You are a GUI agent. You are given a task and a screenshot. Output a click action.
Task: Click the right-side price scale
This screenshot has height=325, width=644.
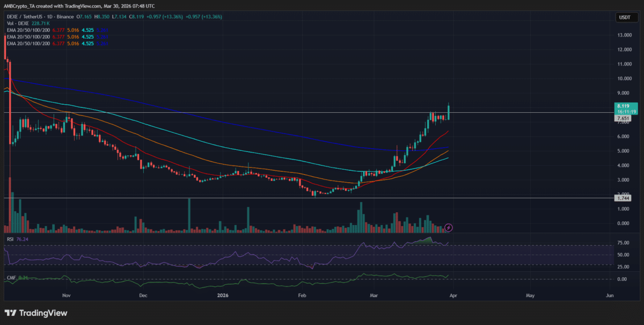[625, 161]
